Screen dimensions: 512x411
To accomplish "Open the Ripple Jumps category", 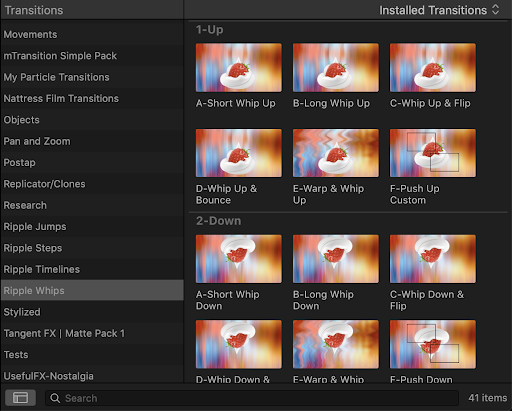I will pyautogui.click(x=92, y=226).
